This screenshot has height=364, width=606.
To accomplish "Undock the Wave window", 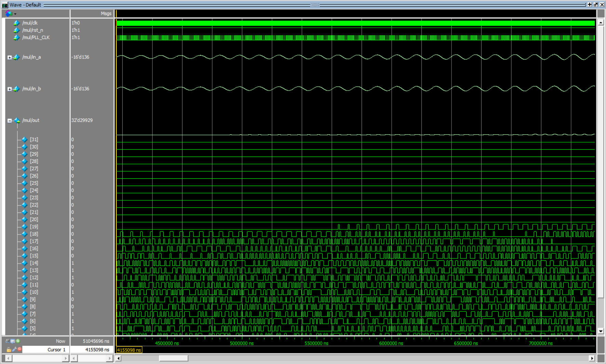I will (x=596, y=4).
